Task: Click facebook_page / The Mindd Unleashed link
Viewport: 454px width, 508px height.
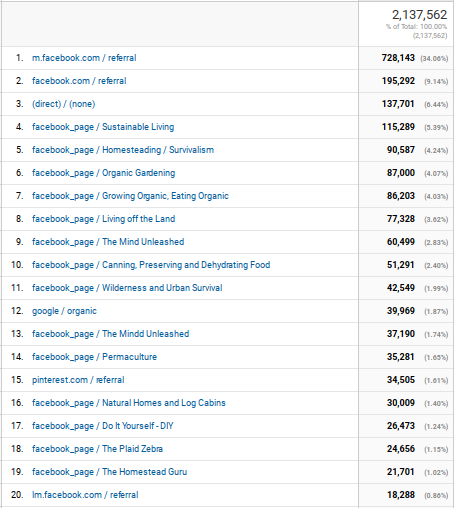Action: click(111, 334)
